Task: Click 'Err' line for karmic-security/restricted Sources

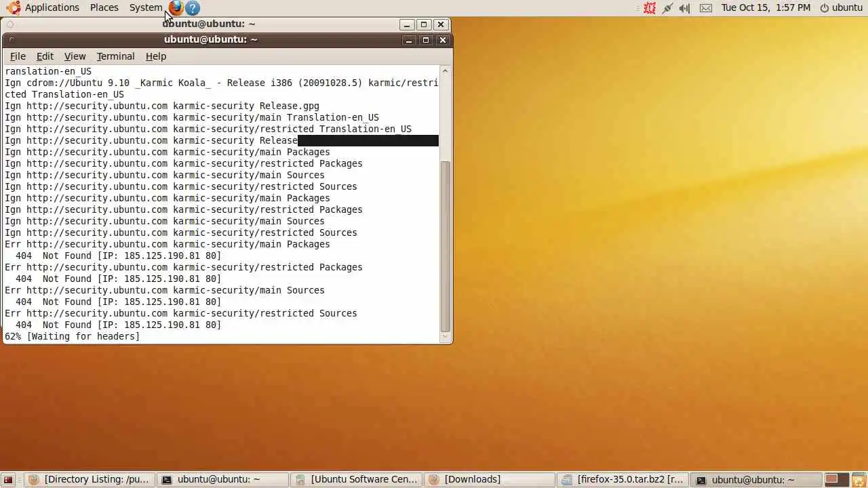Action: [x=181, y=313]
